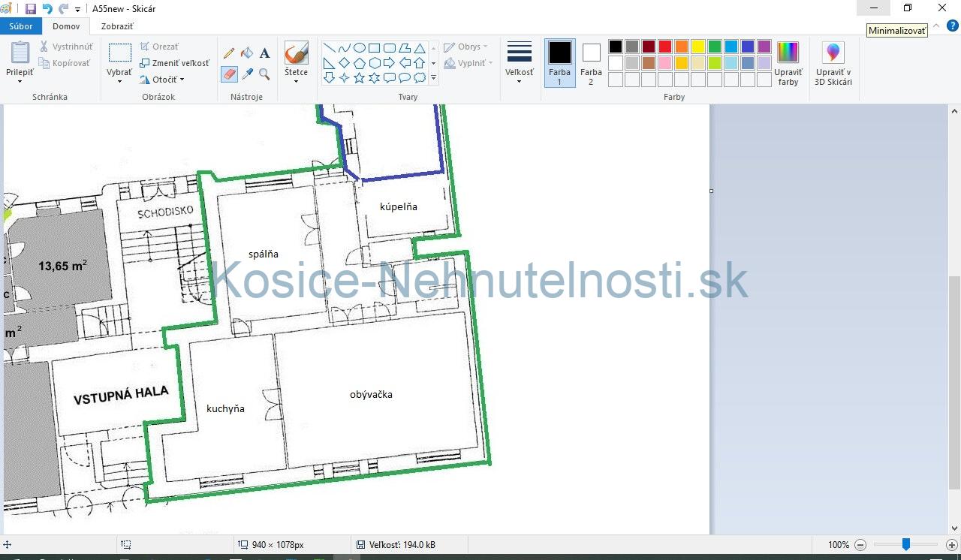Image resolution: width=961 pixels, height=560 pixels.
Task: Choose the Oval shape
Action: pyautogui.click(x=359, y=48)
